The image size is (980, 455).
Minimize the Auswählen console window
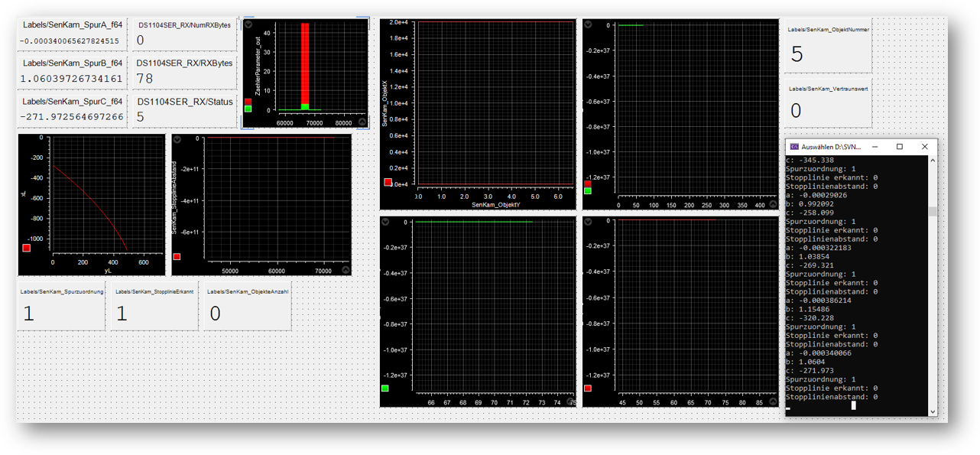[875, 146]
